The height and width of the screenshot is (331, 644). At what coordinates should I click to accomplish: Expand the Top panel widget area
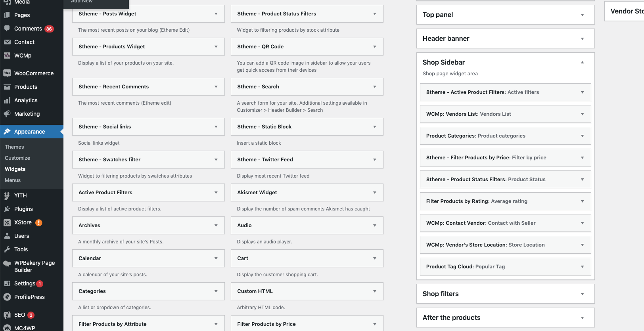pos(582,15)
